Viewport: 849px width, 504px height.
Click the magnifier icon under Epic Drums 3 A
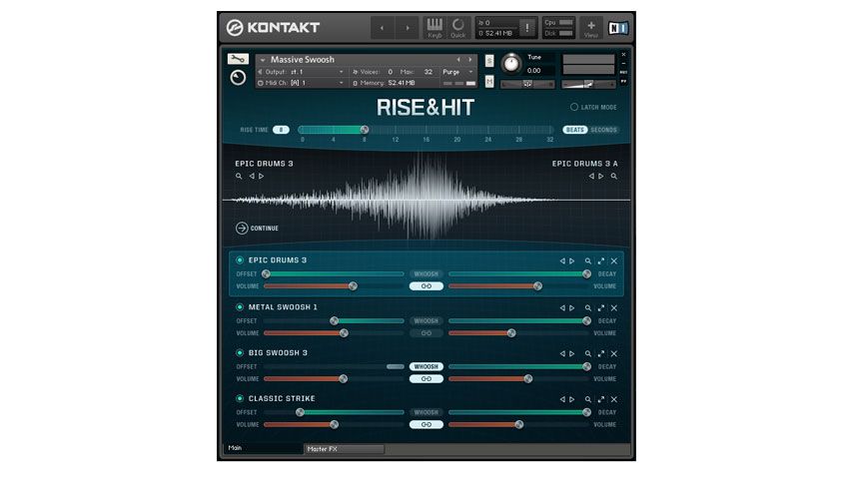tap(614, 176)
